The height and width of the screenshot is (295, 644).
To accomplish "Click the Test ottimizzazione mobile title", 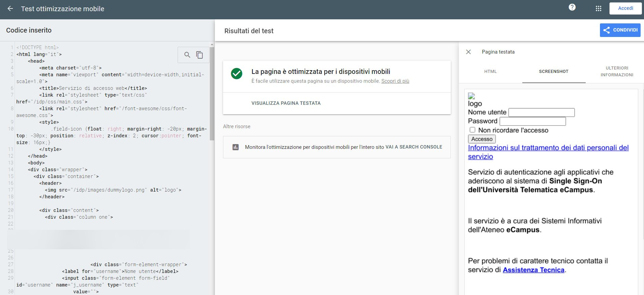I will [63, 9].
